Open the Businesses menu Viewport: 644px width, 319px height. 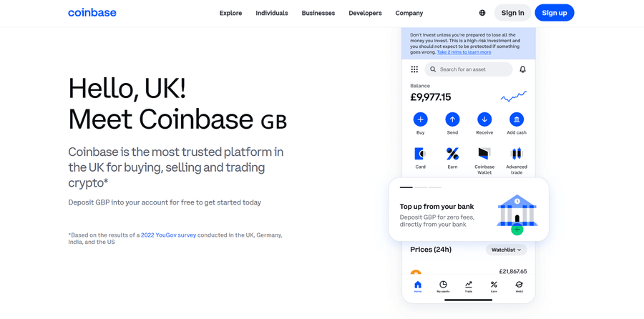click(318, 13)
